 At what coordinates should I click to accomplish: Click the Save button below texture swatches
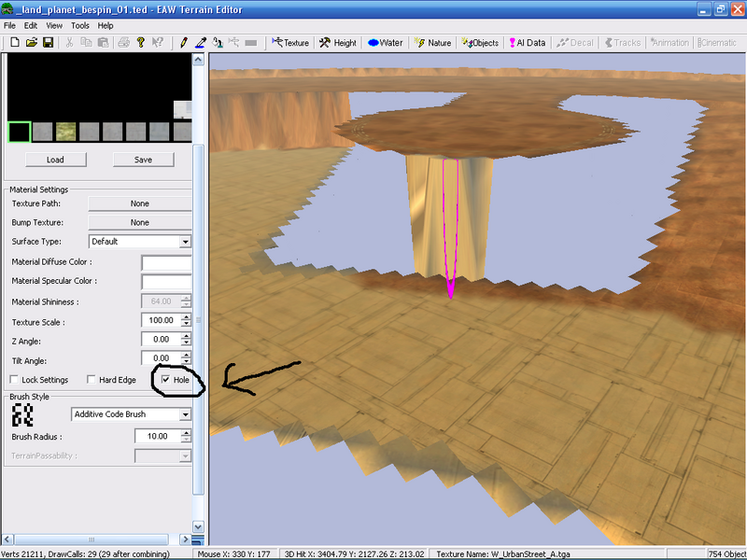[143, 160]
